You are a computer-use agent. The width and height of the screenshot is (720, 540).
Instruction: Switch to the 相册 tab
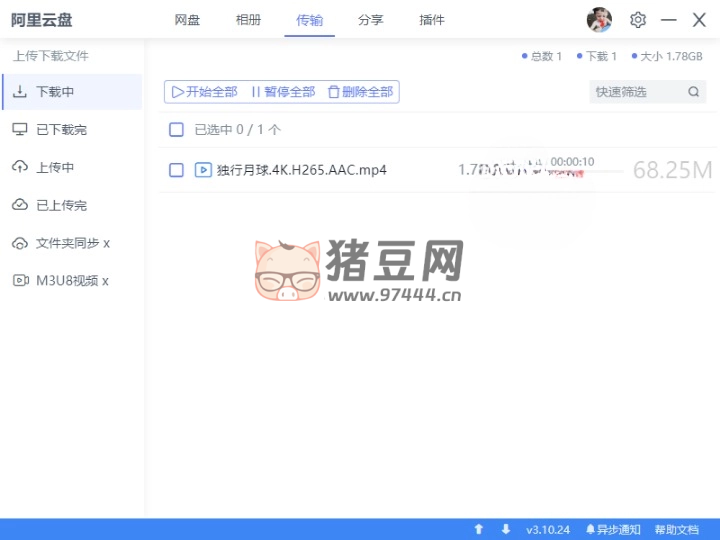(x=248, y=20)
